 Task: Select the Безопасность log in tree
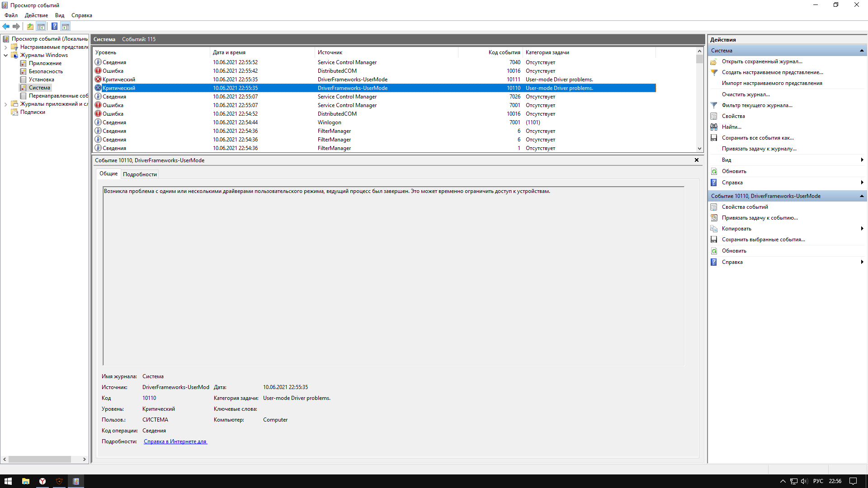(46, 71)
